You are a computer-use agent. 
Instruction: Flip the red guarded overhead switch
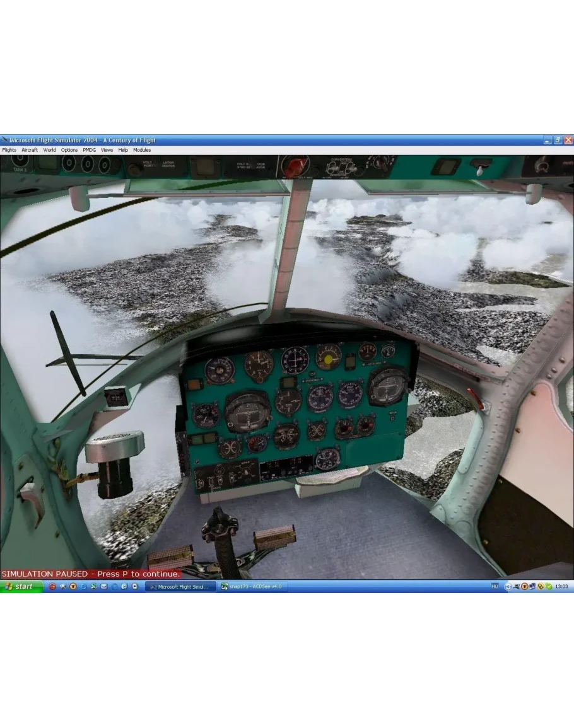coord(295,167)
